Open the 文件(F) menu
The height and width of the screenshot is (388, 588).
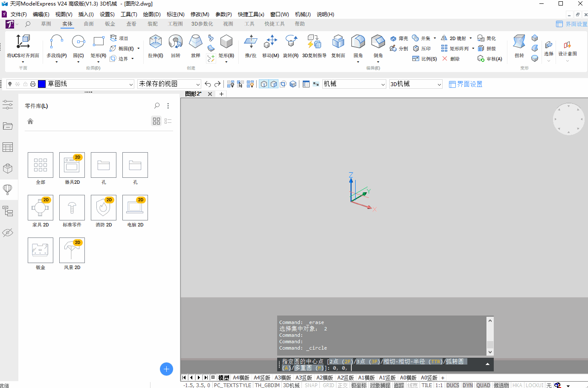click(18, 14)
